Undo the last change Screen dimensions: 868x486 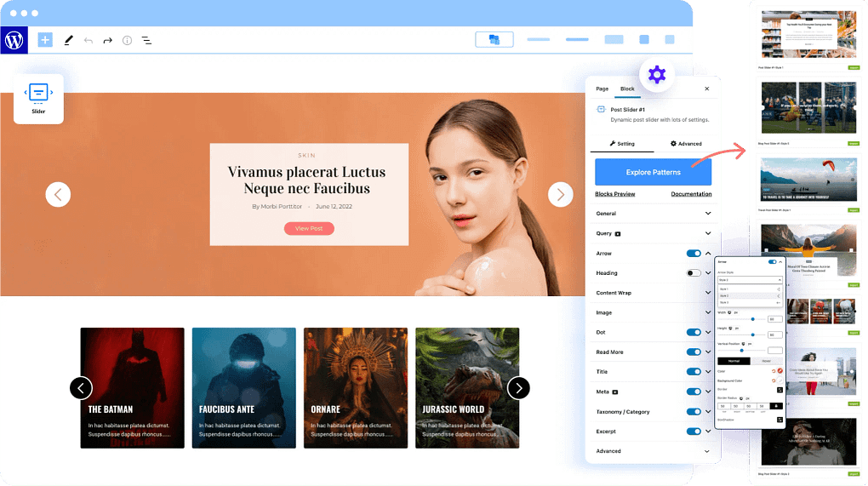[89, 40]
